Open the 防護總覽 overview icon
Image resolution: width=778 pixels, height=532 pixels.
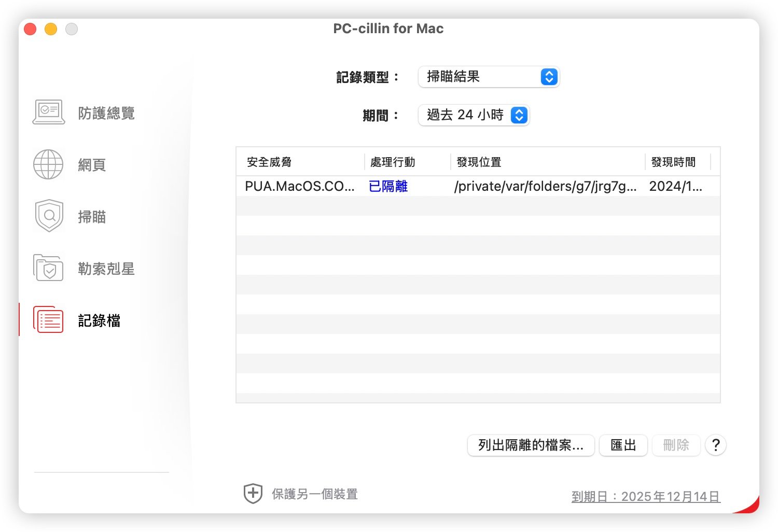tap(49, 113)
